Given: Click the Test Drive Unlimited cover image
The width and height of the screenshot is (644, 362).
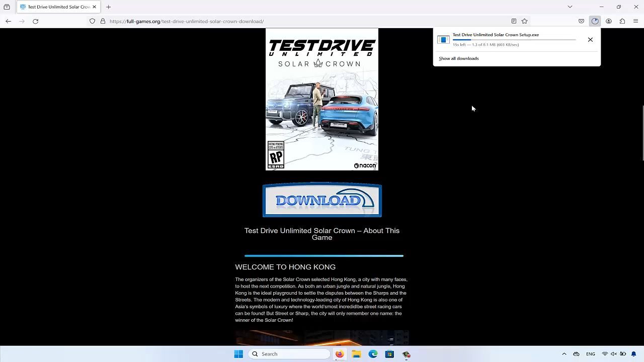Looking at the screenshot, I should [322, 99].
